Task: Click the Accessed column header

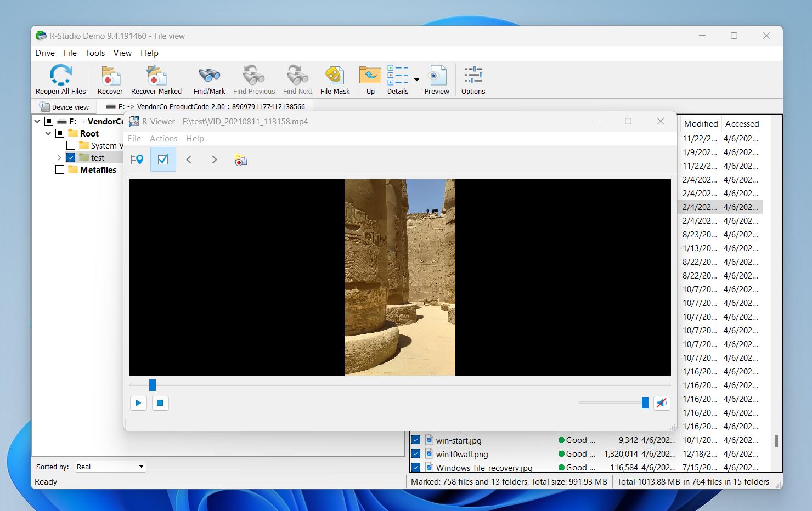Action: click(x=742, y=124)
